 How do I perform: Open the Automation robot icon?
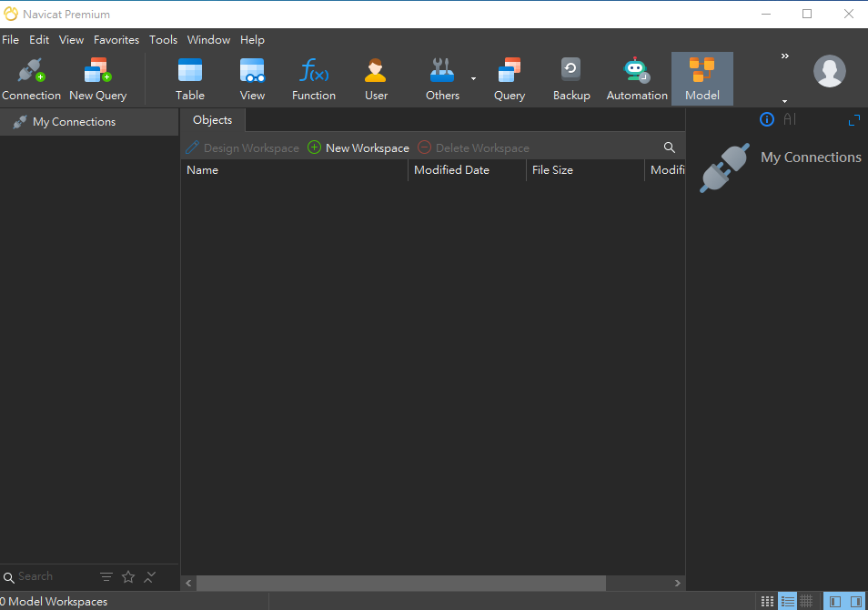[637, 78]
